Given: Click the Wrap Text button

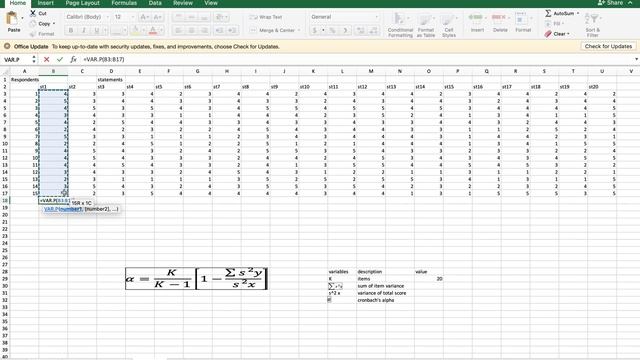Looking at the screenshot, I should pyautogui.click(x=266, y=17).
